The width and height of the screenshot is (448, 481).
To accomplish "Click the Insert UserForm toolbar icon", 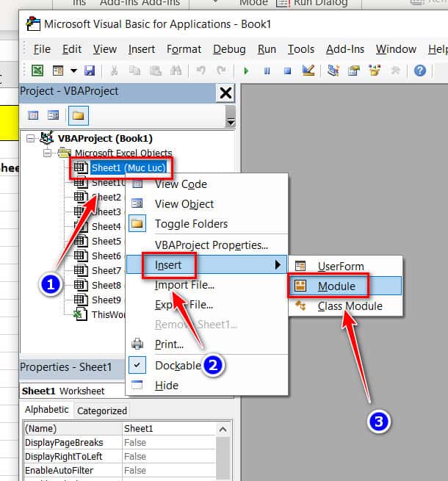I will pos(58,70).
